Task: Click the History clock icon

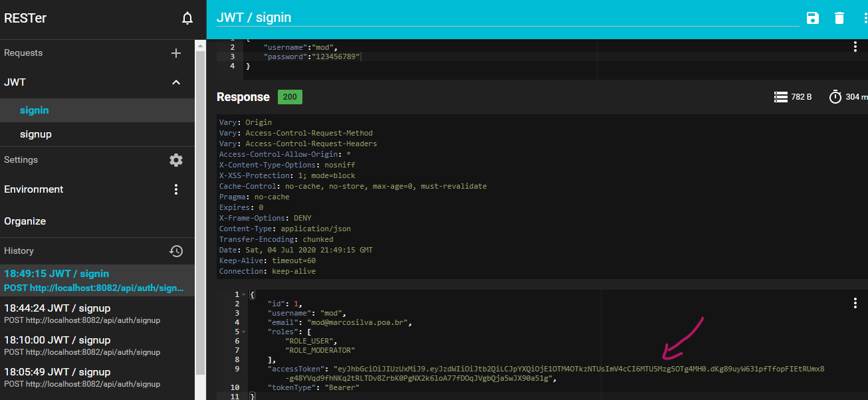Action: [175, 250]
